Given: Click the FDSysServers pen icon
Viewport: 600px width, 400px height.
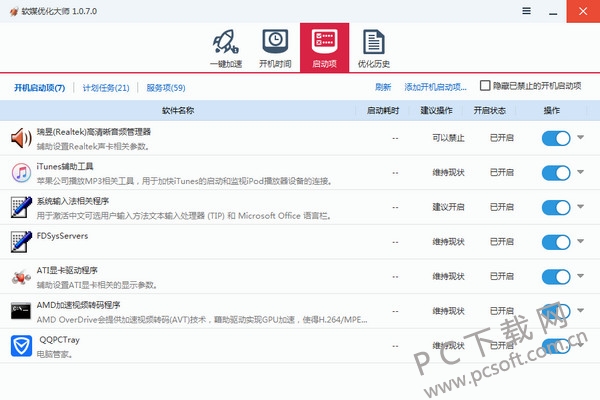Looking at the screenshot, I should [21, 242].
